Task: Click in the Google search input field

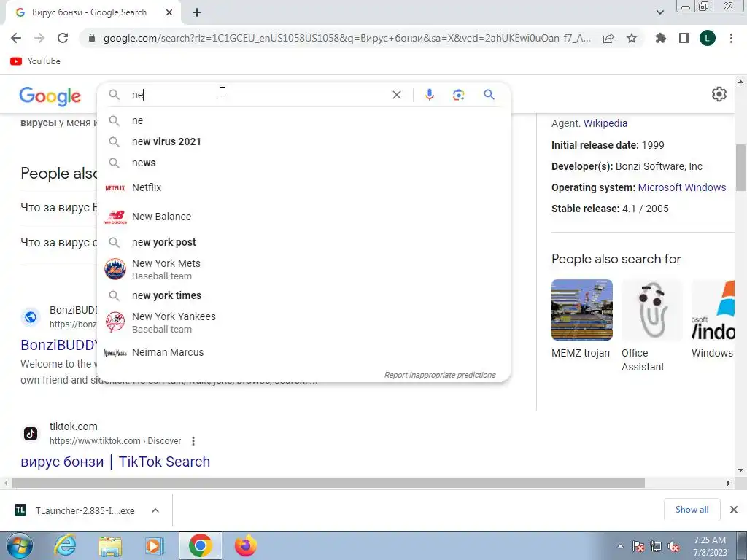Action: click(x=258, y=95)
